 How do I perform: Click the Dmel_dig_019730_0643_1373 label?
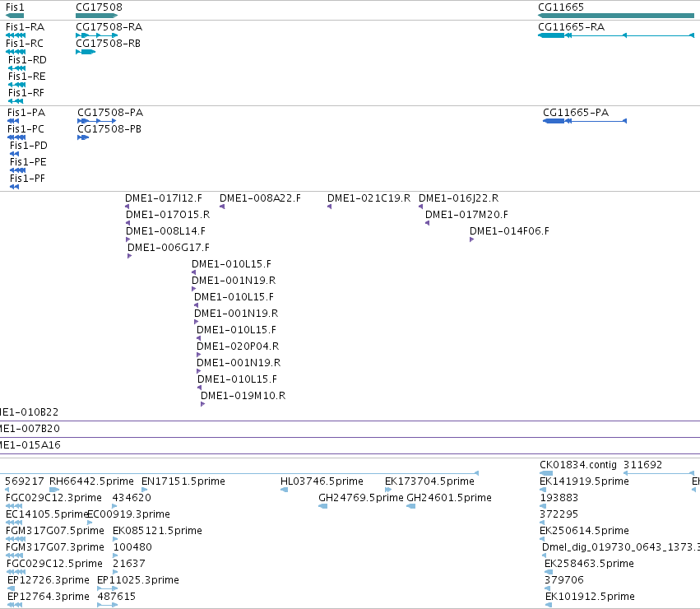pyautogui.click(x=620, y=548)
